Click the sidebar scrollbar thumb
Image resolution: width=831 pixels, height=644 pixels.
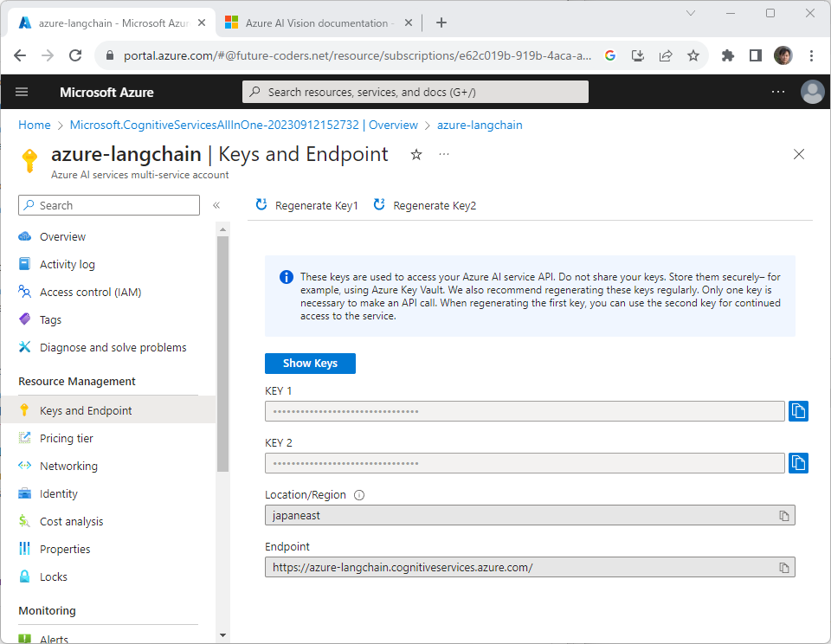coord(222,354)
